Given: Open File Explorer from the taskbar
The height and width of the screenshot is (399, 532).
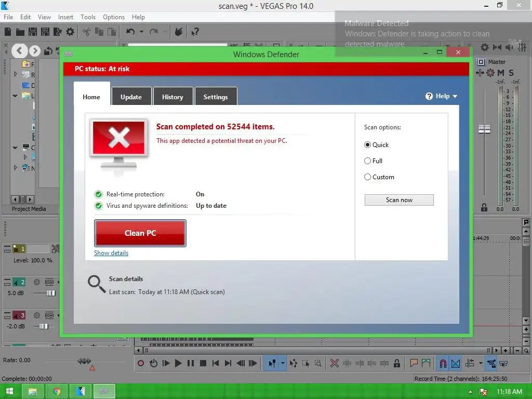Looking at the screenshot, I should [x=33, y=391].
